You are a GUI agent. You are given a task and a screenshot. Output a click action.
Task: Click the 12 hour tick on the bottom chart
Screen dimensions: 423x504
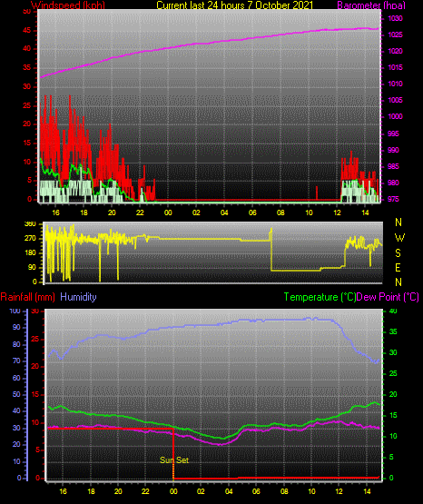[x=339, y=491]
